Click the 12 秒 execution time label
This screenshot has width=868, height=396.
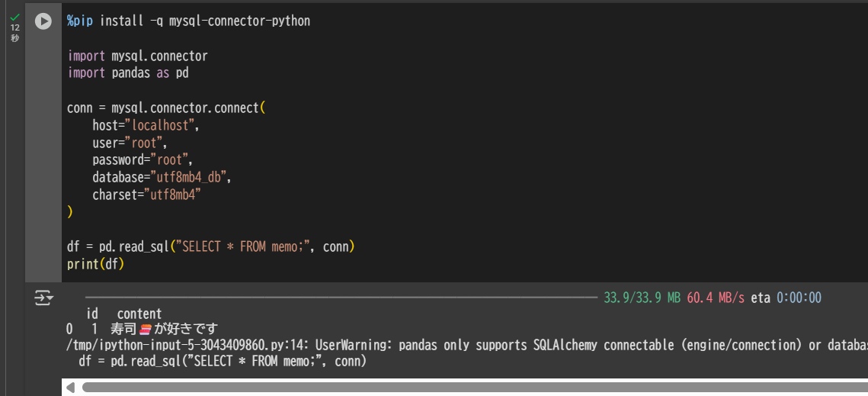(15, 33)
